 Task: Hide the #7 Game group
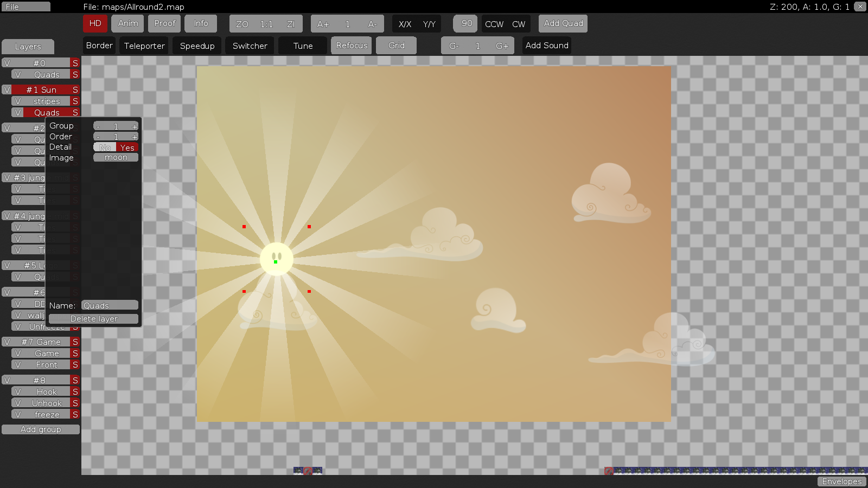pos(7,342)
